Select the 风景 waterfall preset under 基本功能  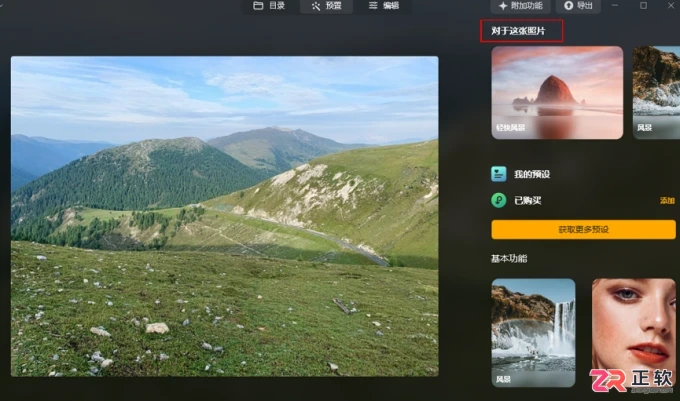click(533, 333)
